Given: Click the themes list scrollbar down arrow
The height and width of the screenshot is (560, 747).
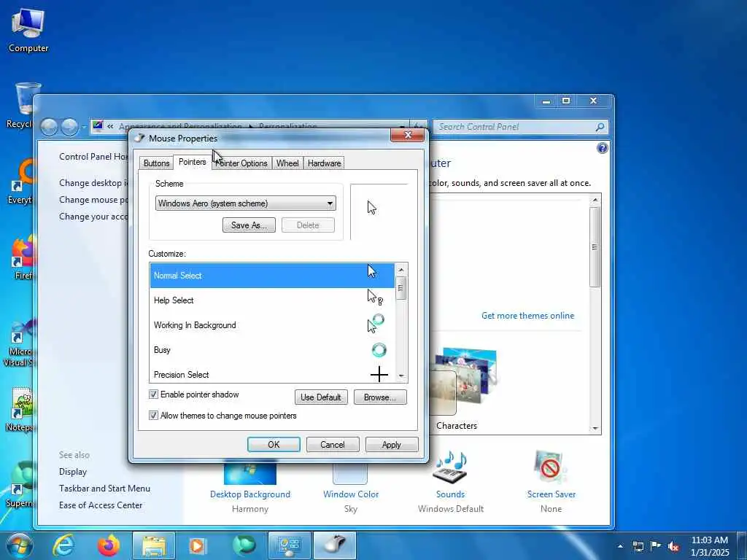Looking at the screenshot, I should coord(595,429).
